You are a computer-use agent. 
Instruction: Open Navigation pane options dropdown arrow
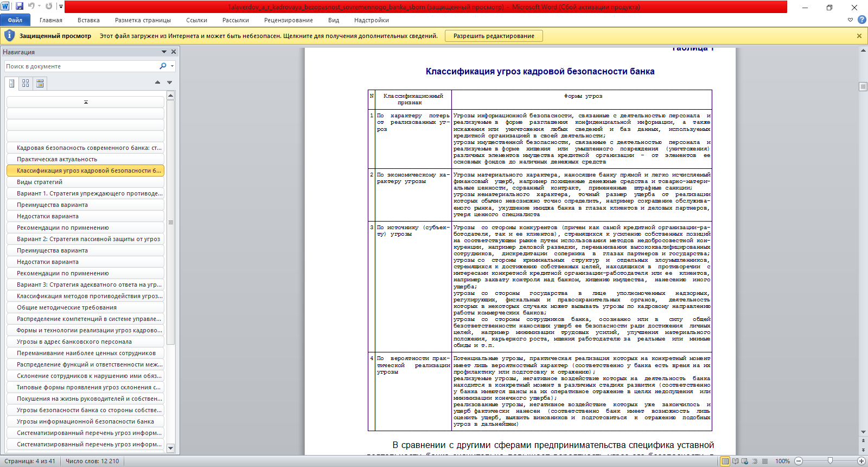(164, 52)
